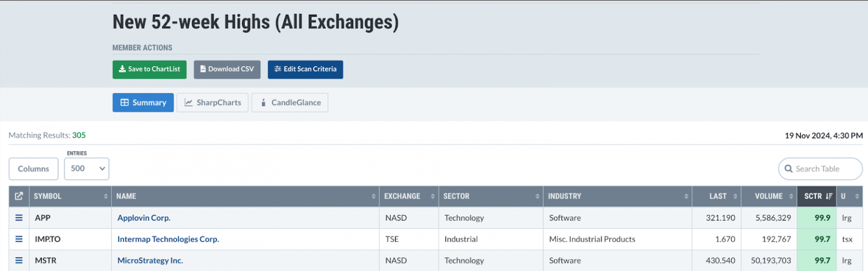Viewport: 868px width, 271px height.
Task: Sort table by NAME column
Action: [245, 196]
